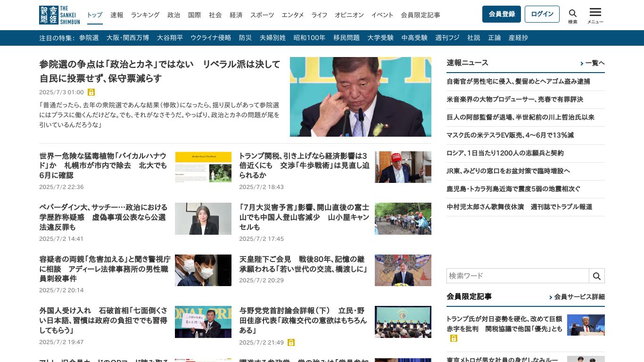Open the 防災 feature link

click(245, 38)
